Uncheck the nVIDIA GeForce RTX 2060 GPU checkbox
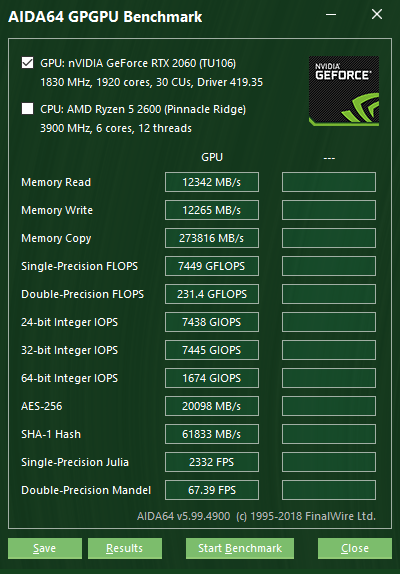This screenshot has height=574, width=400. tap(27, 63)
